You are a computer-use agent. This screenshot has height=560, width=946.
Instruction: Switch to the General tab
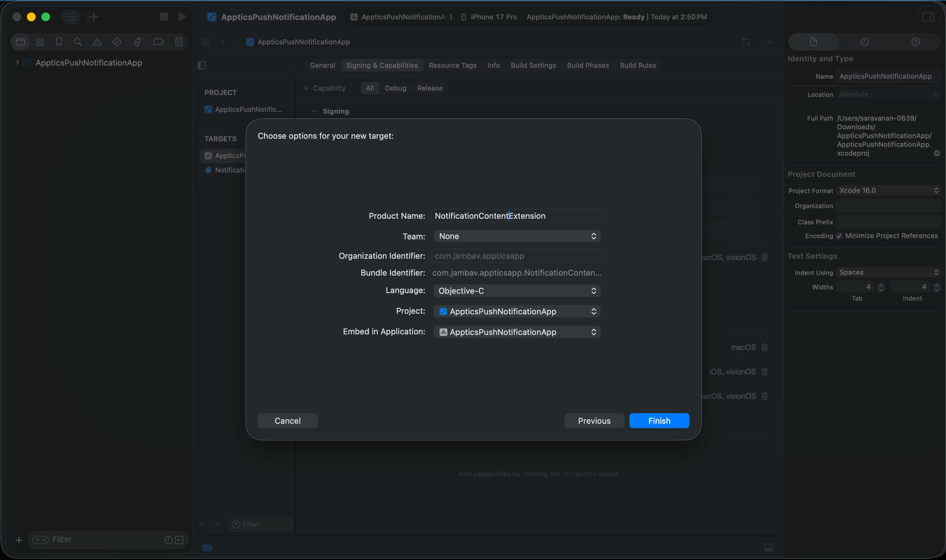(x=322, y=65)
